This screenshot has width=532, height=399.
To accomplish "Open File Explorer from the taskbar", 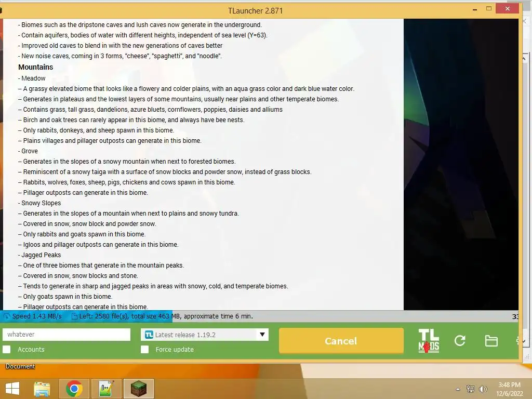I will (42, 389).
